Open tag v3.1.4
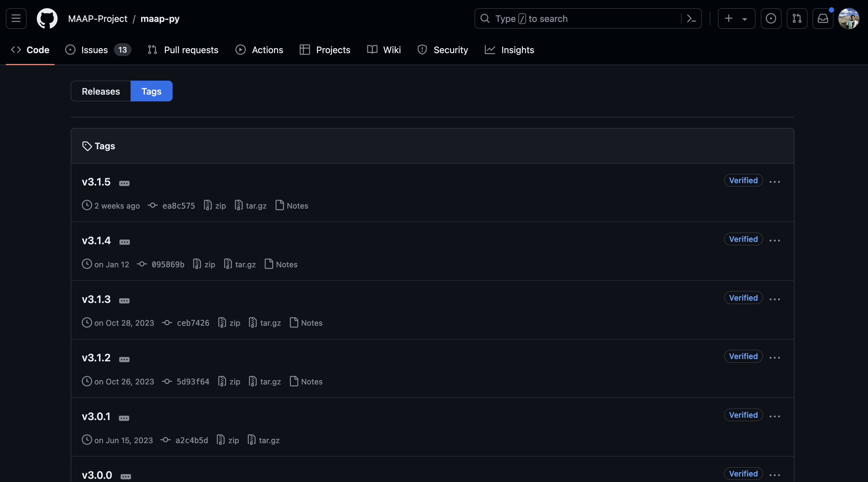 pyautogui.click(x=96, y=240)
